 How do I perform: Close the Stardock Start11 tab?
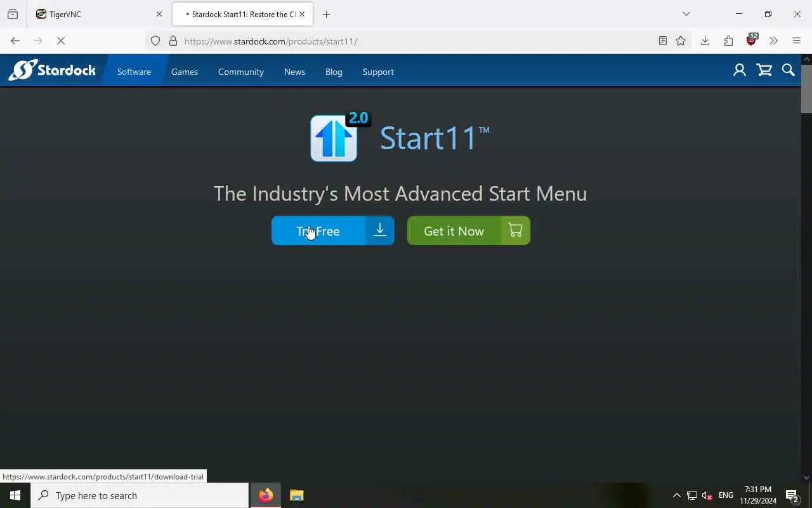coord(302,14)
